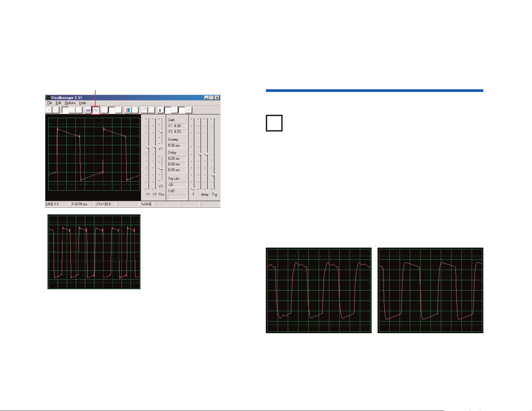
Task: Click the blue down-arrow toolbar icon
Action: point(160,110)
